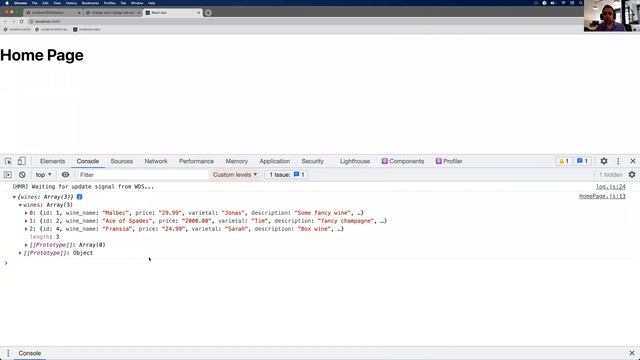Close the DevTools panel
The width and height of the screenshot is (640, 360).
click(x=633, y=161)
